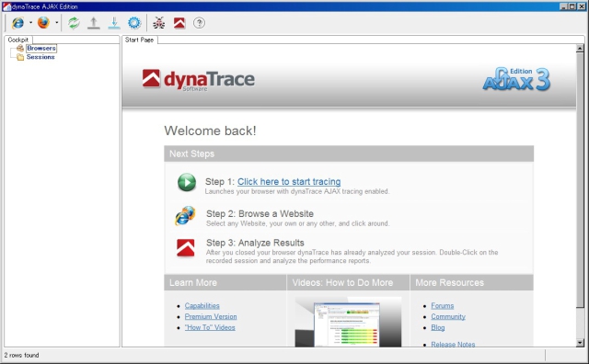Open the dropdown arrow beside Firefox icon
Screen dimensions: 589x364
point(57,23)
